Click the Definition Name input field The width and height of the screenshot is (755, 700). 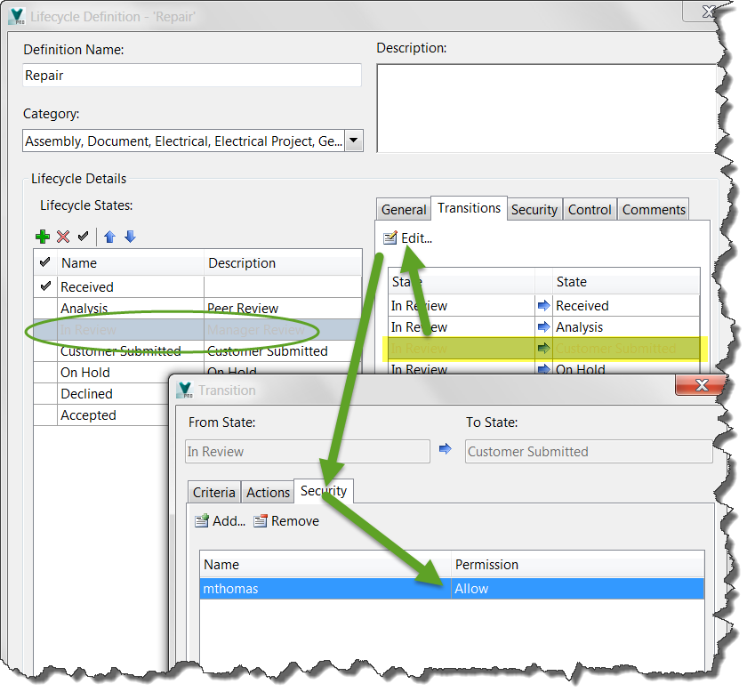[x=191, y=76]
